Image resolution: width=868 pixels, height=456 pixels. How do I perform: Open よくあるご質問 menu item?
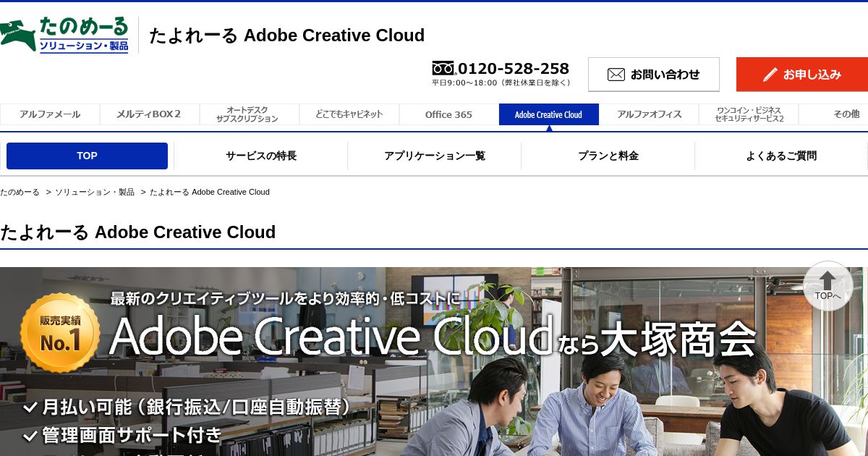[x=781, y=156]
